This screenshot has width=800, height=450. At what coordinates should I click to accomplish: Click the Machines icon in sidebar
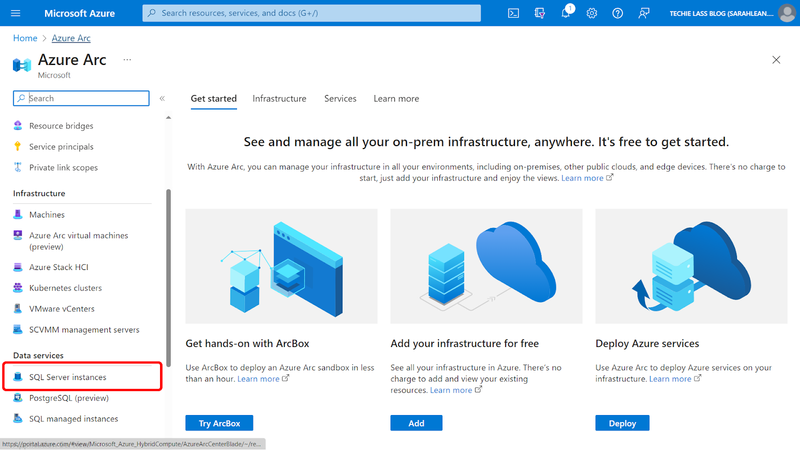click(18, 214)
